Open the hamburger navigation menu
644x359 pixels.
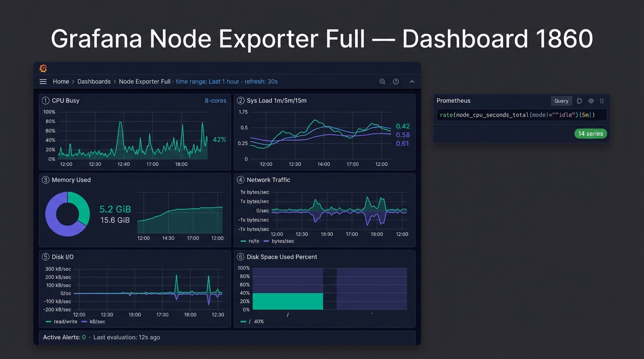pos(43,81)
